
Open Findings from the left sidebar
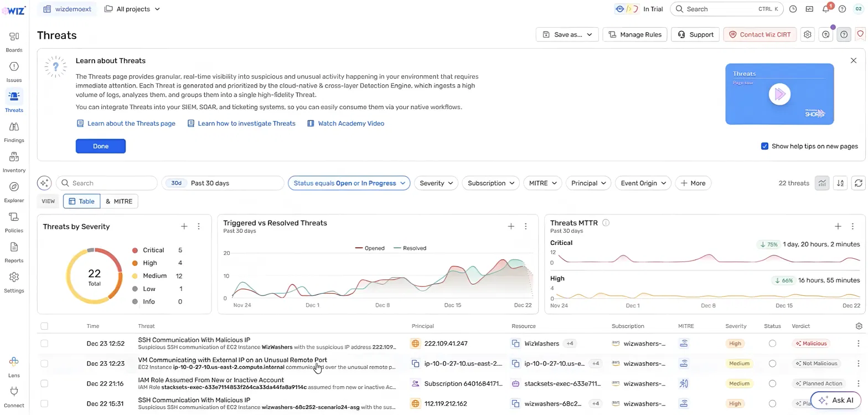pos(14,132)
